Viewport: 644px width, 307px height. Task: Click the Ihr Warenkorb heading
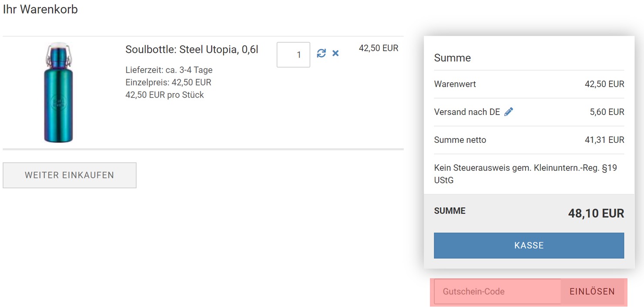pos(40,10)
